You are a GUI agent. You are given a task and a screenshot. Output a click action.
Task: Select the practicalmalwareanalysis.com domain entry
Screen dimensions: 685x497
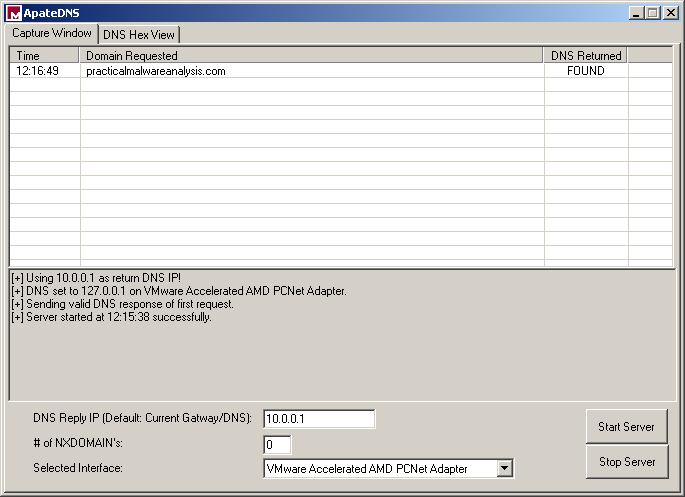click(156, 71)
